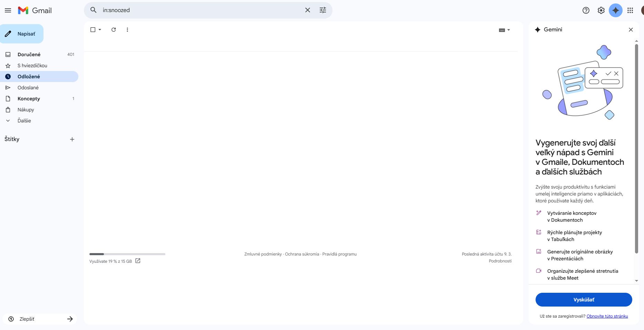Open the Doručené inbox folder
This screenshot has width=644, height=330.
click(29, 54)
